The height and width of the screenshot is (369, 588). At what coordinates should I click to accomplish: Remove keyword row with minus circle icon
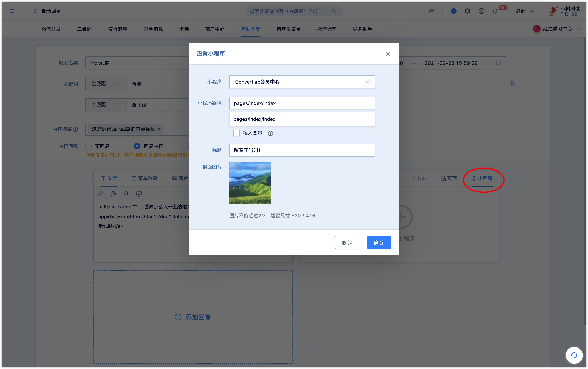click(x=512, y=84)
